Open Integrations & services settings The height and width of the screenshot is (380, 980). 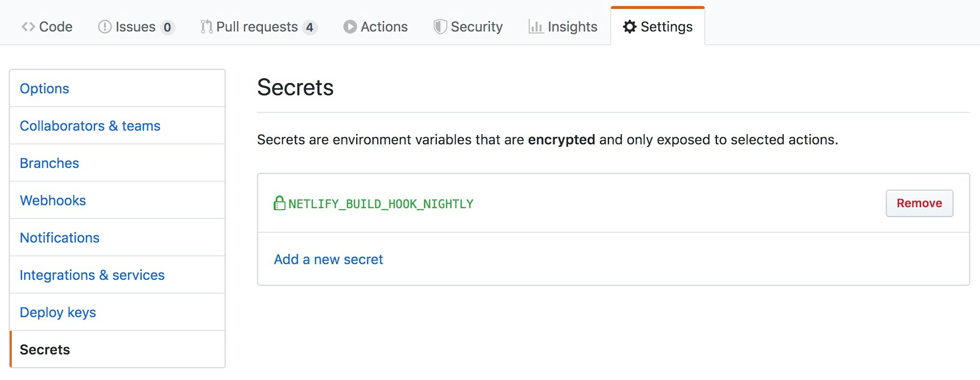tap(92, 275)
